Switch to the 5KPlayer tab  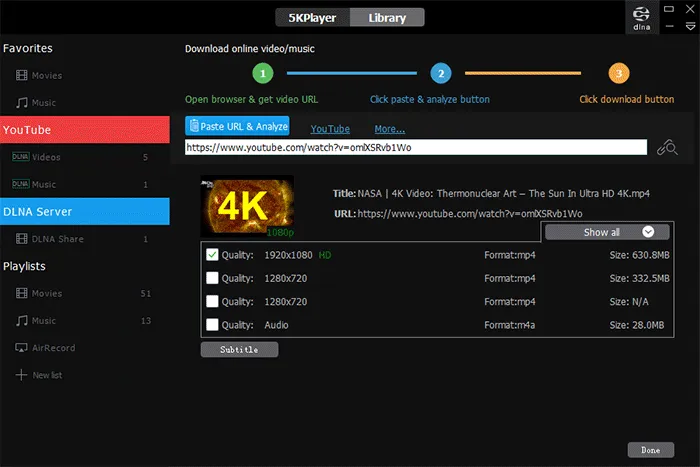point(311,17)
